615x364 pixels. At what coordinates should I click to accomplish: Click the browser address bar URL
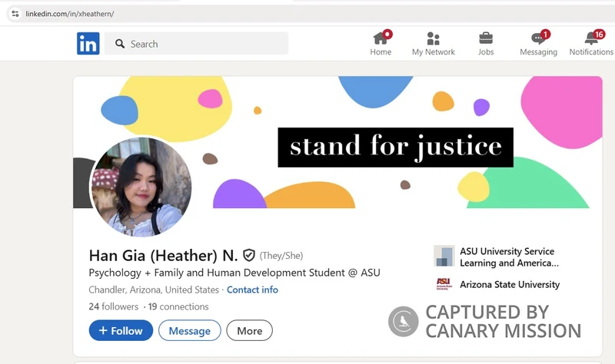coord(69,14)
